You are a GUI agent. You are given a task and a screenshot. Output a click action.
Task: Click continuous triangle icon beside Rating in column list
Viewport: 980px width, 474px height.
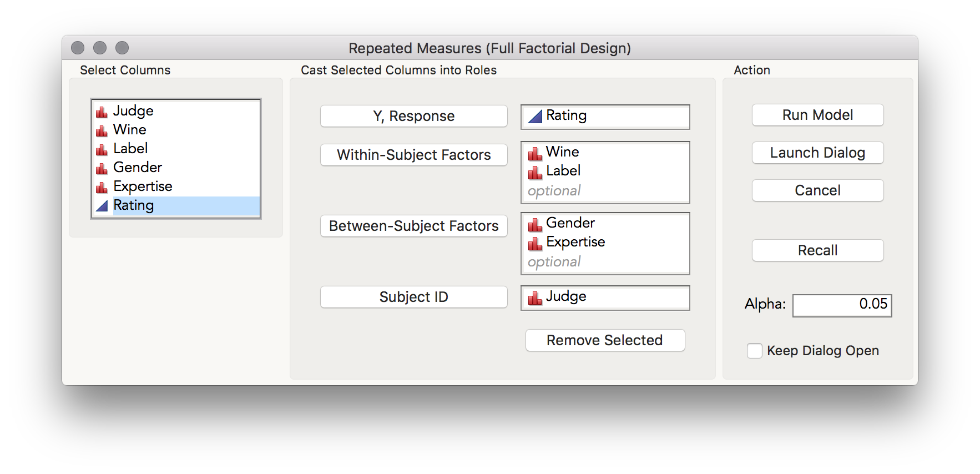point(102,206)
